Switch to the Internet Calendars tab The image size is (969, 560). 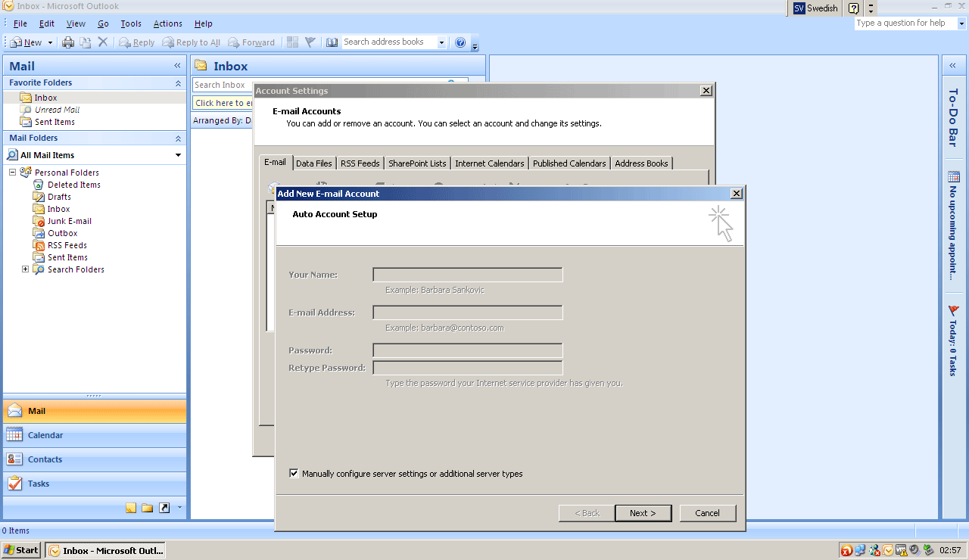[490, 163]
